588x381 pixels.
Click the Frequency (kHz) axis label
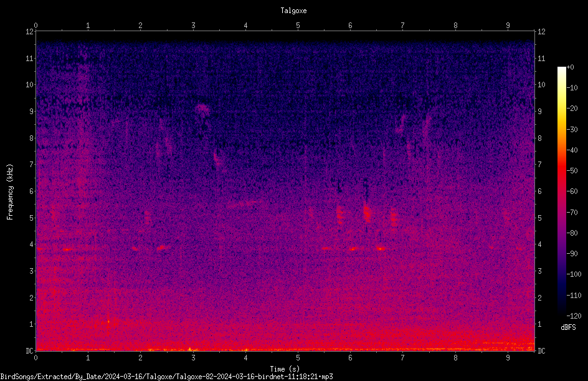(x=10, y=192)
